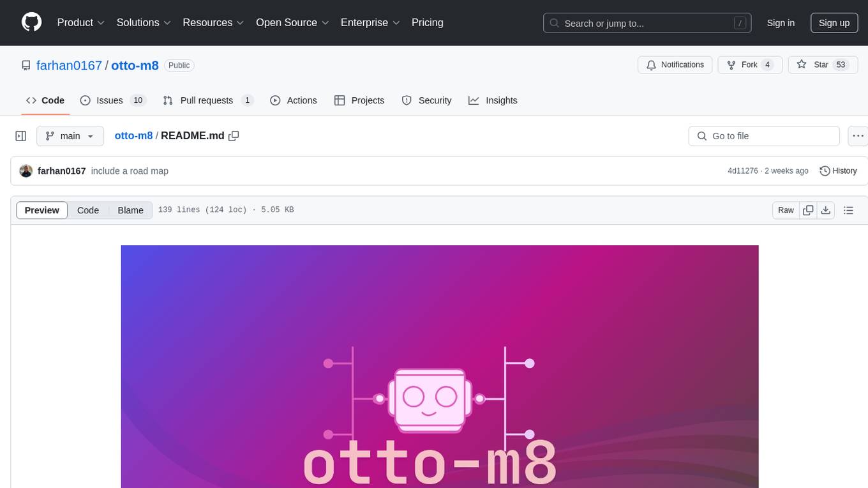The width and height of the screenshot is (868, 488).
Task: Copy raw file contents icon
Action: (808, 210)
